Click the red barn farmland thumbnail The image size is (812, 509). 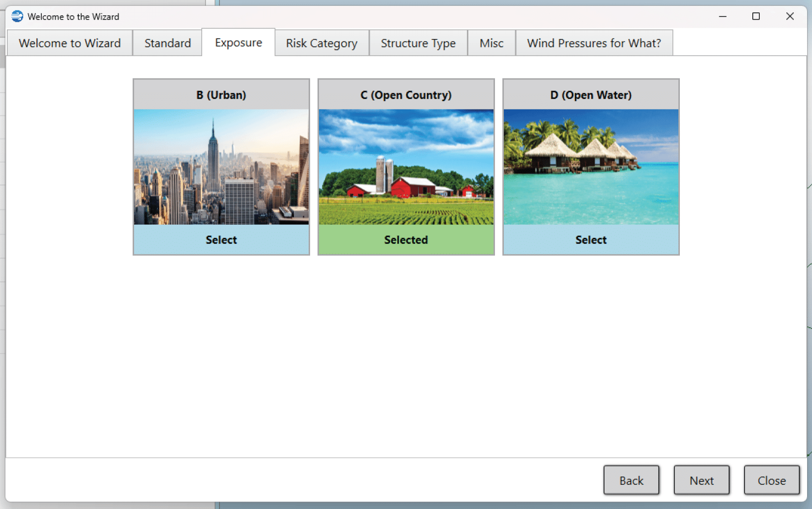coord(406,168)
